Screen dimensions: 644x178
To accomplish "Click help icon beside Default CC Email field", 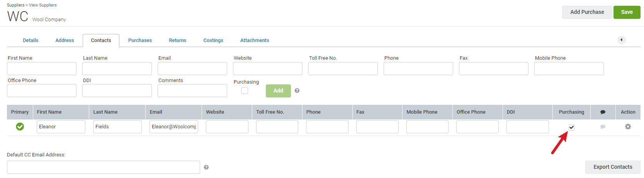I will [x=206, y=167].
